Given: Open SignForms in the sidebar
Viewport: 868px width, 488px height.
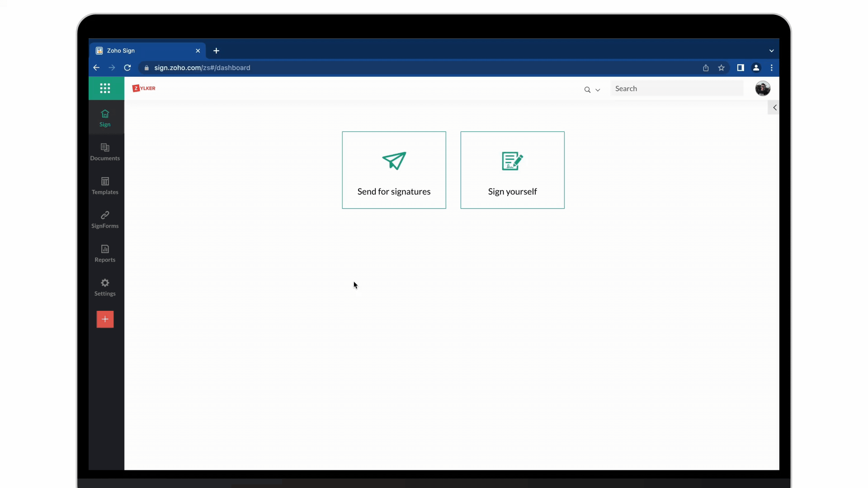Looking at the screenshot, I should pyautogui.click(x=105, y=220).
